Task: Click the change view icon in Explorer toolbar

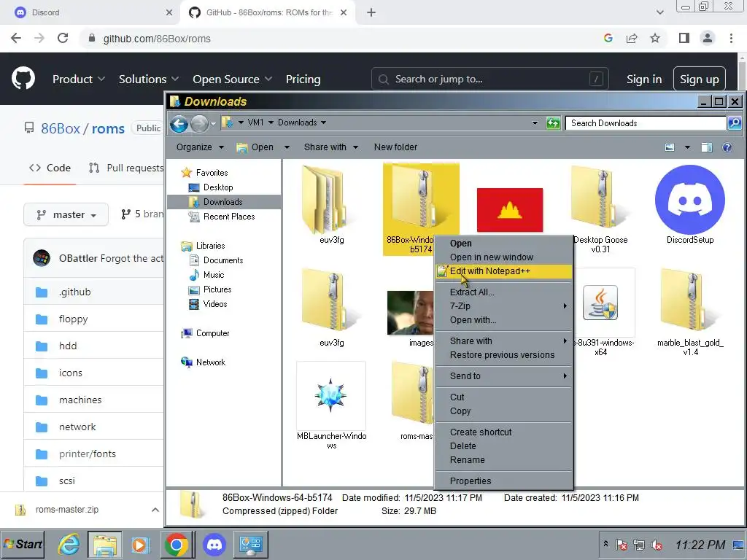Action: click(x=670, y=147)
